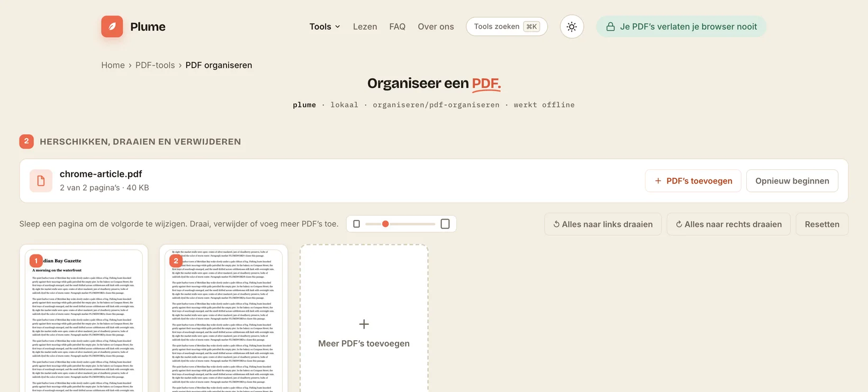Image resolution: width=868 pixels, height=392 pixels.
Task: Open the FAQ page
Action: [397, 26]
